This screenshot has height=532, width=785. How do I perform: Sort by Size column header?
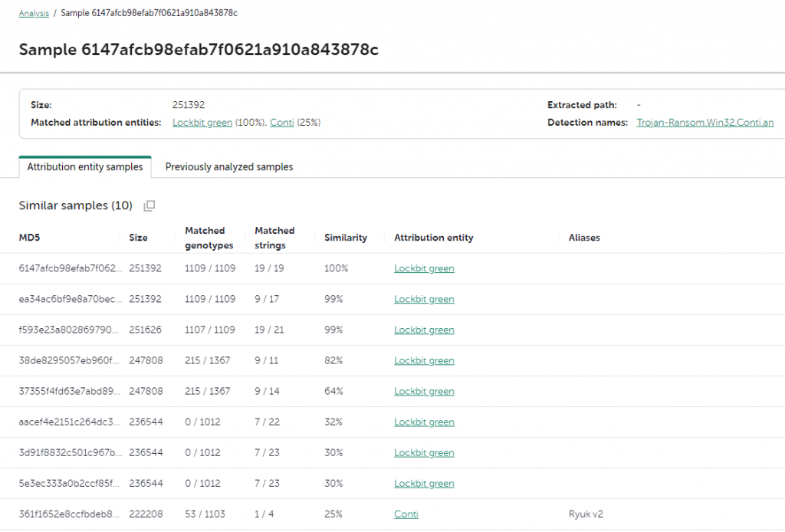tap(138, 238)
